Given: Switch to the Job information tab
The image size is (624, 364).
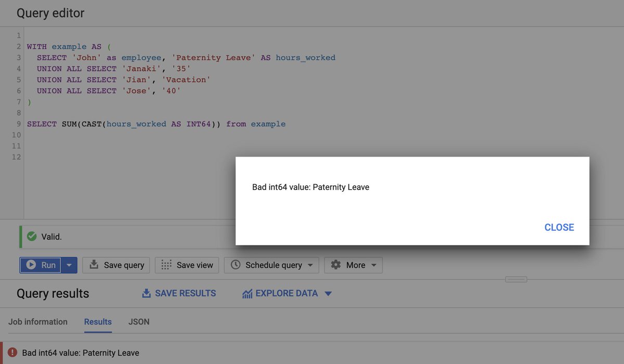Looking at the screenshot, I should click(38, 322).
